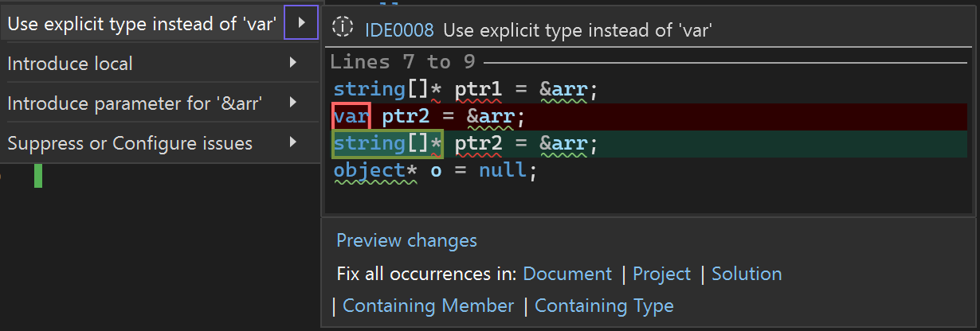Expand the Introduce local submenu arrow
980x331 pixels.
pos(293,63)
